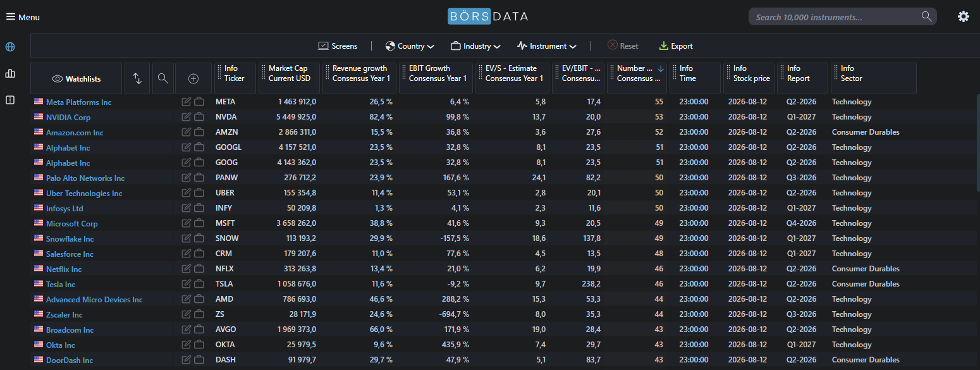Image resolution: width=980 pixels, height=370 pixels.
Task: Click the Reset button
Action: click(x=623, y=46)
